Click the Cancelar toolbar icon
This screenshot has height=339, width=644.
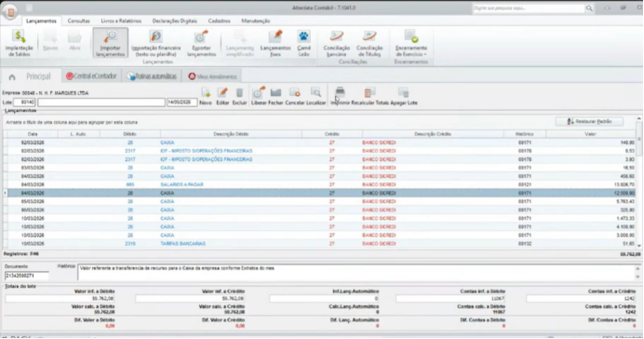[x=295, y=97]
